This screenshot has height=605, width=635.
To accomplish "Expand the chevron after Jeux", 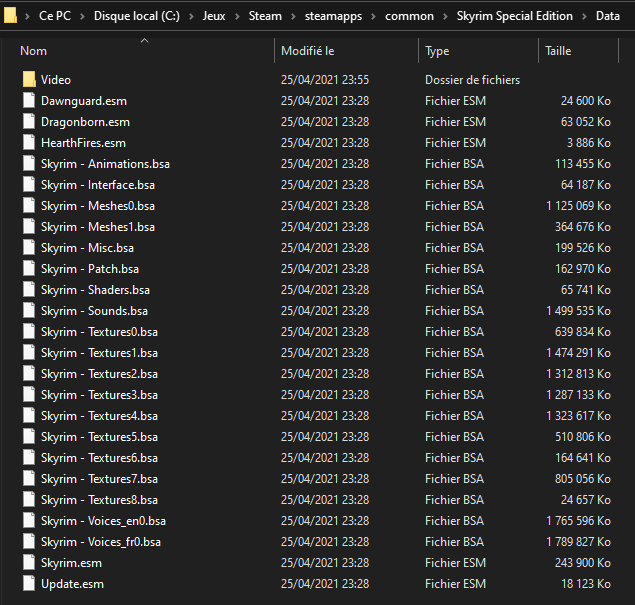I will (237, 16).
